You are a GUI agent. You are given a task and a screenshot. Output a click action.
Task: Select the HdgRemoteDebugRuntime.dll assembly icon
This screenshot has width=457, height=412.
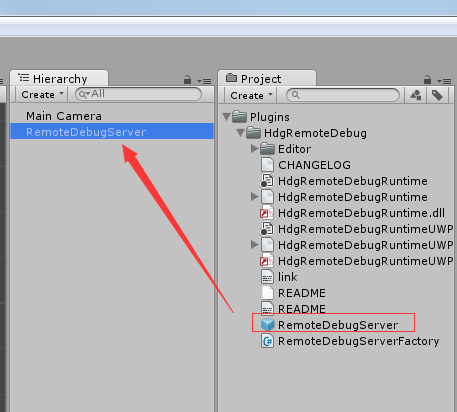coord(267,213)
